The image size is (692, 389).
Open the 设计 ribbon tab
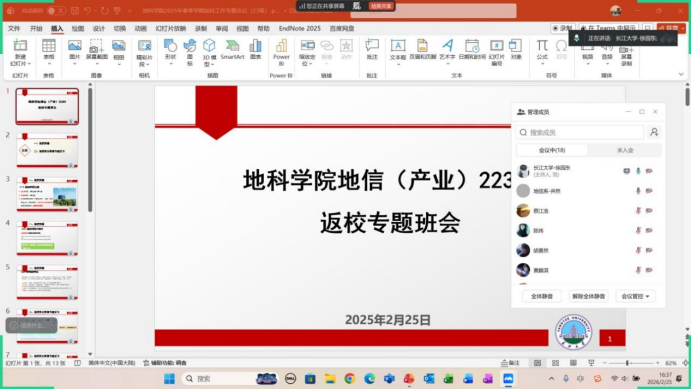pyautogui.click(x=99, y=28)
